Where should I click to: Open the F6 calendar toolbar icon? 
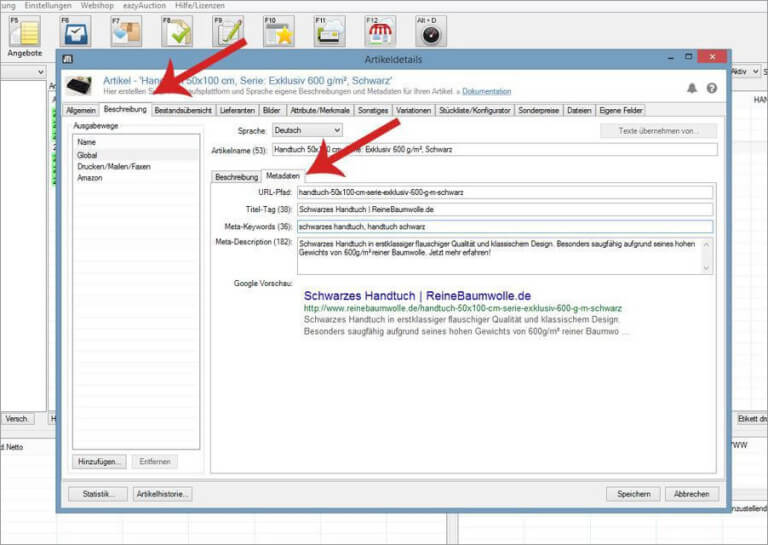tap(75, 32)
